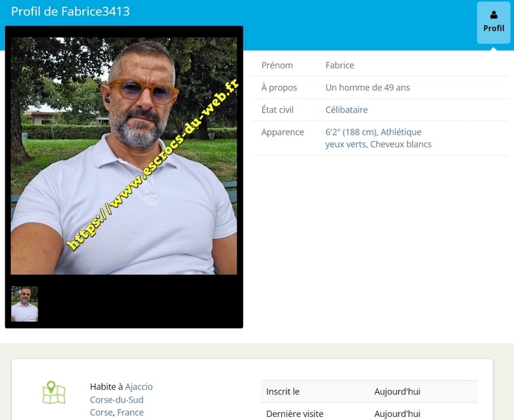Viewport: 514px width, 420px height.
Task: Click the user silhouette icon in Profil tab
Action: pos(493,15)
